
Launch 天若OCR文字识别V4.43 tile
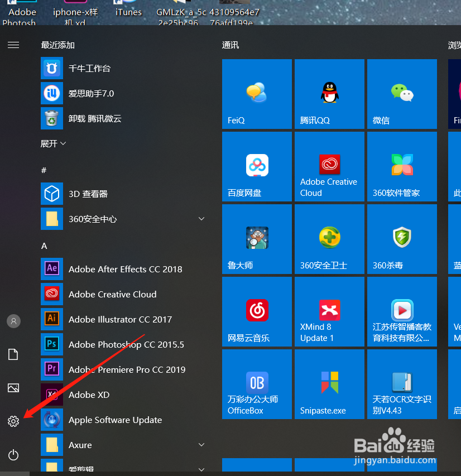(x=402, y=384)
